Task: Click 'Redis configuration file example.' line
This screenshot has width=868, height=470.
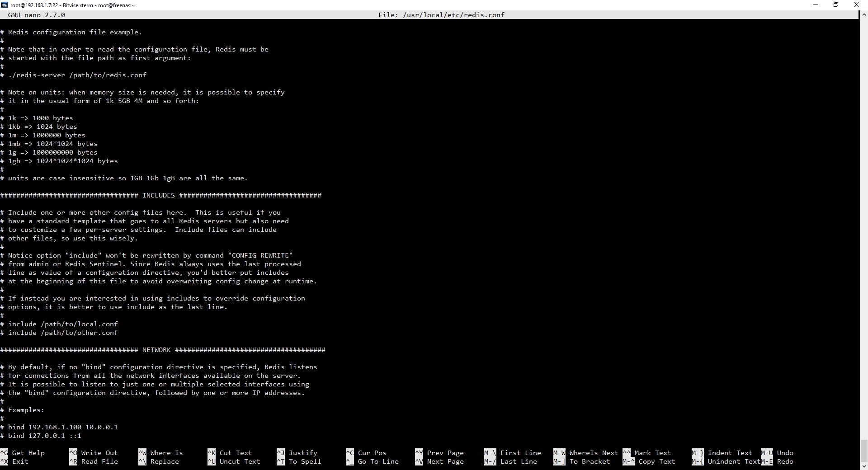Action: (71, 32)
